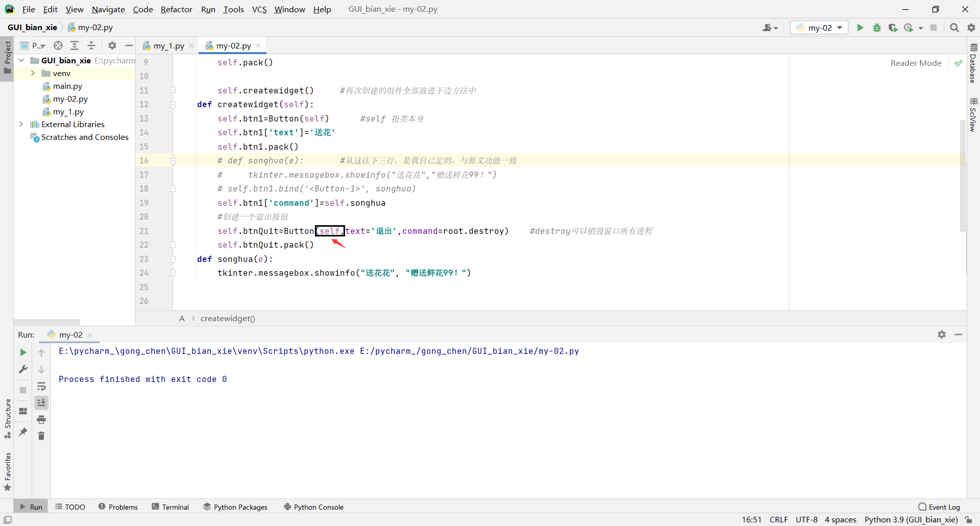Collapse the GUI_bian_xie root folder
This screenshot has width=980, height=526.
pos(21,60)
